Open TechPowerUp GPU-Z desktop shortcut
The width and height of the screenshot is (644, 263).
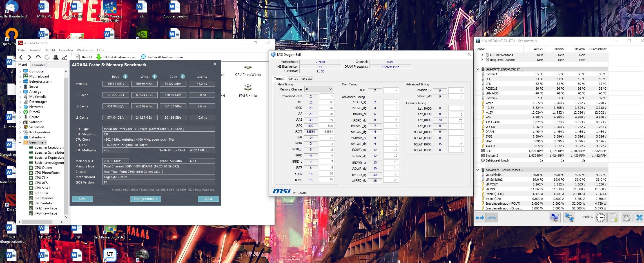tap(110, 231)
